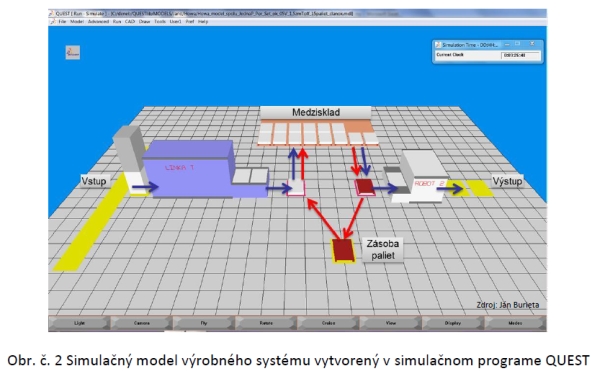Click the Delmia logo icon in viewport
This screenshot has width=600, height=371.
(x=73, y=52)
